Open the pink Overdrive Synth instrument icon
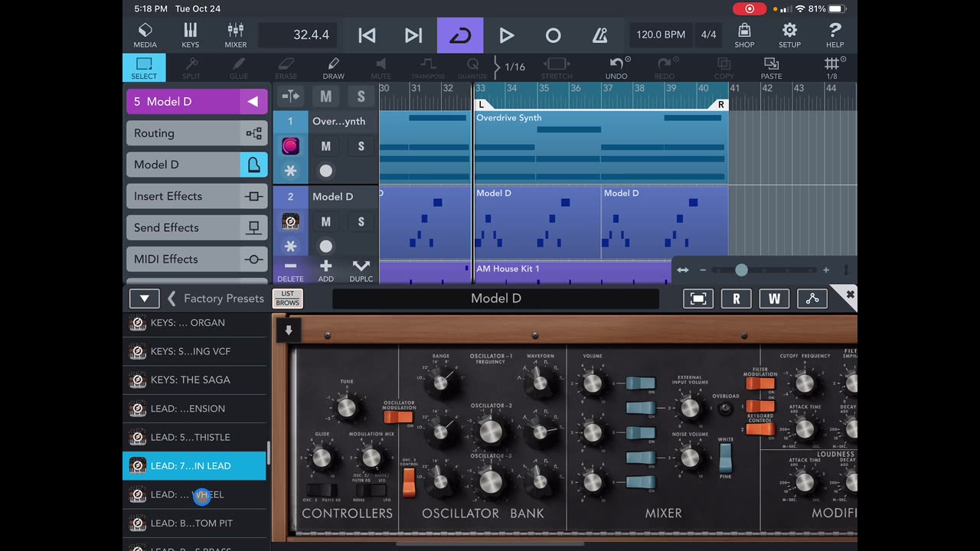Viewport: 980px width, 551px height. click(291, 146)
